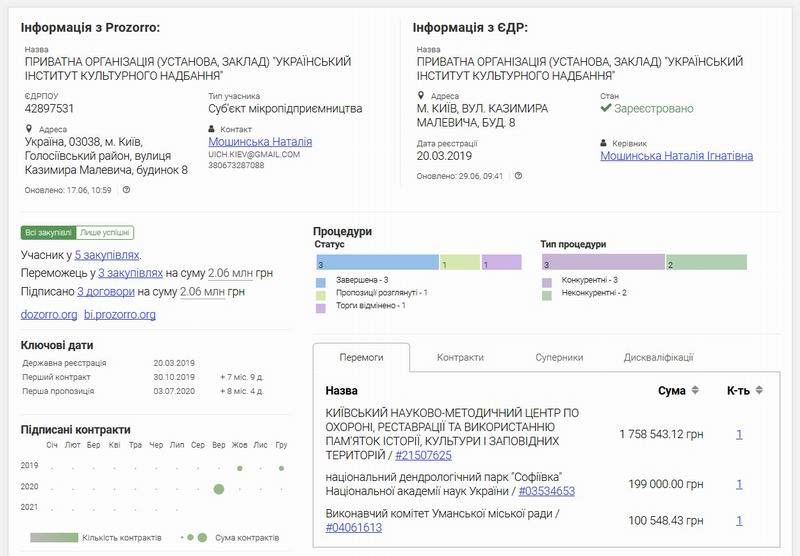Click Конкурентні - 3 legend swatch
The height and width of the screenshot is (556, 800).
click(x=546, y=283)
